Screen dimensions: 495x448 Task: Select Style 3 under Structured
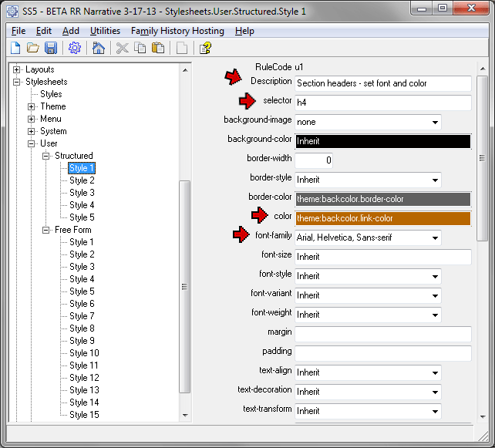[x=82, y=193]
